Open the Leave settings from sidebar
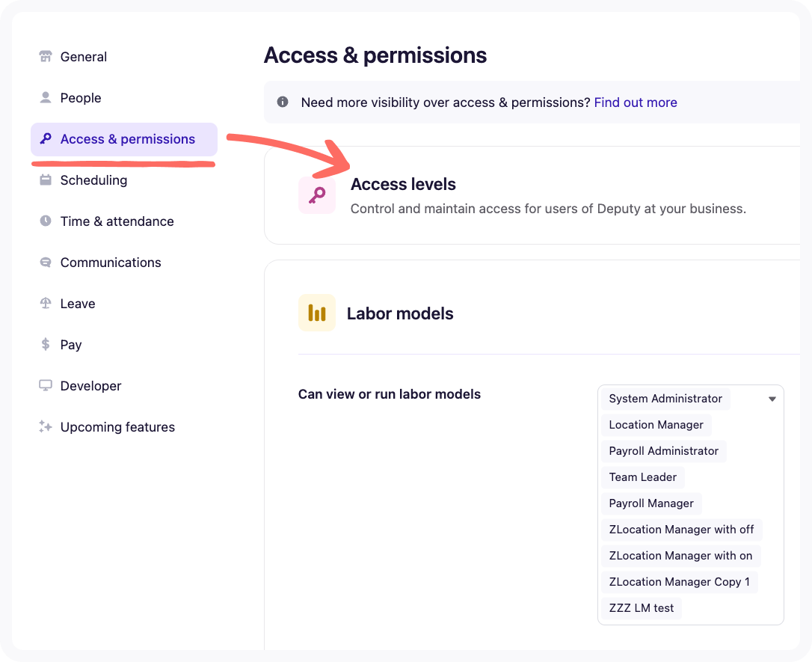 [x=77, y=303]
